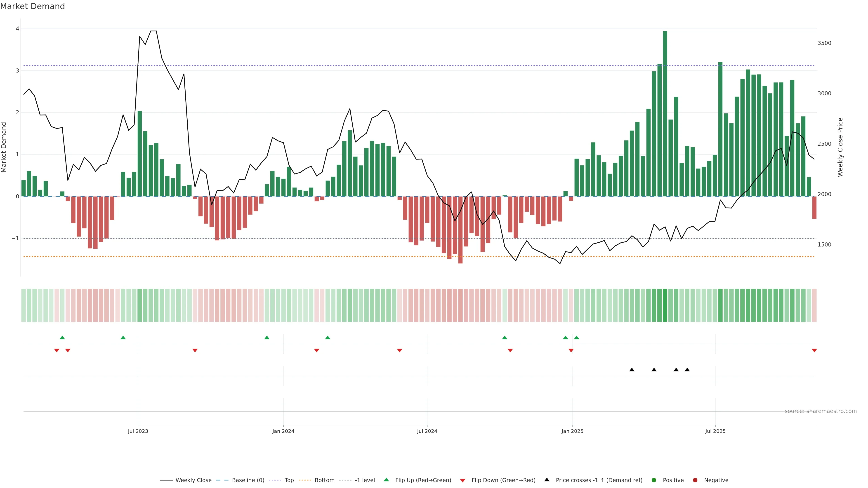Viewport: 868px width, 488px height.
Task: Toggle the Top dotted line legend
Action: [x=289, y=480]
